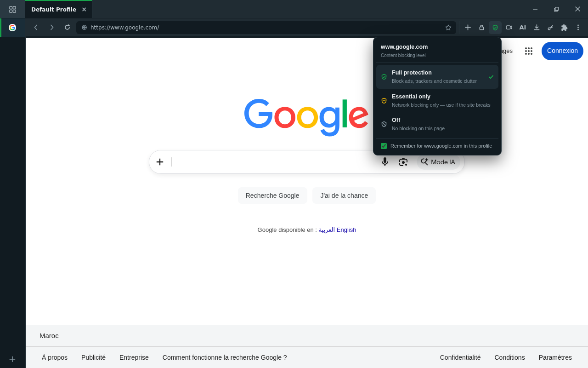
Task: Close the Default Profile tab
Action: tap(84, 9)
